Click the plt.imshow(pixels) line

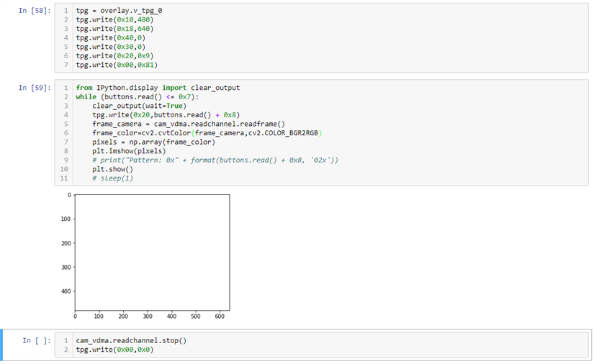pyautogui.click(x=122, y=151)
